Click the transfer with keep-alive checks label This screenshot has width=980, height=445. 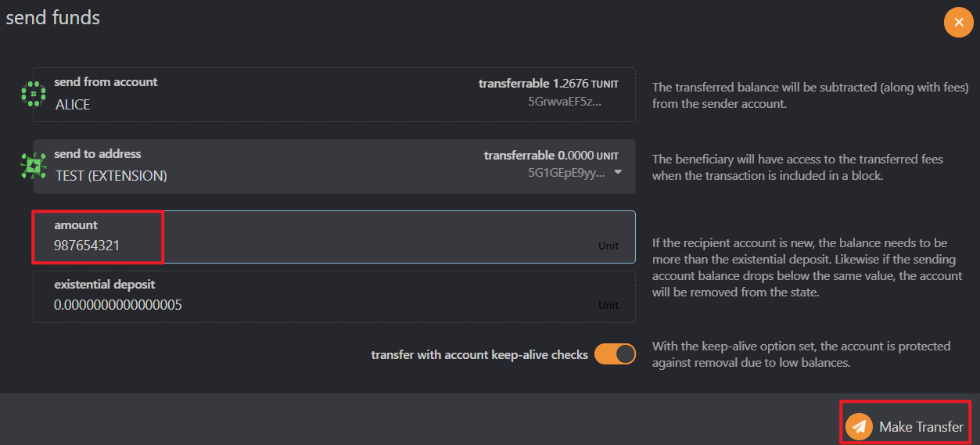pyautogui.click(x=479, y=355)
